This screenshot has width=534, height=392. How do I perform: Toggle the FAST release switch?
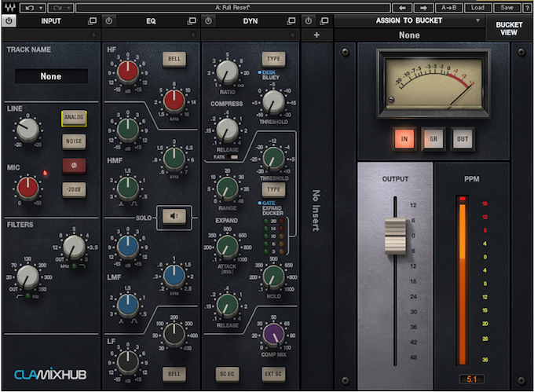point(234,157)
